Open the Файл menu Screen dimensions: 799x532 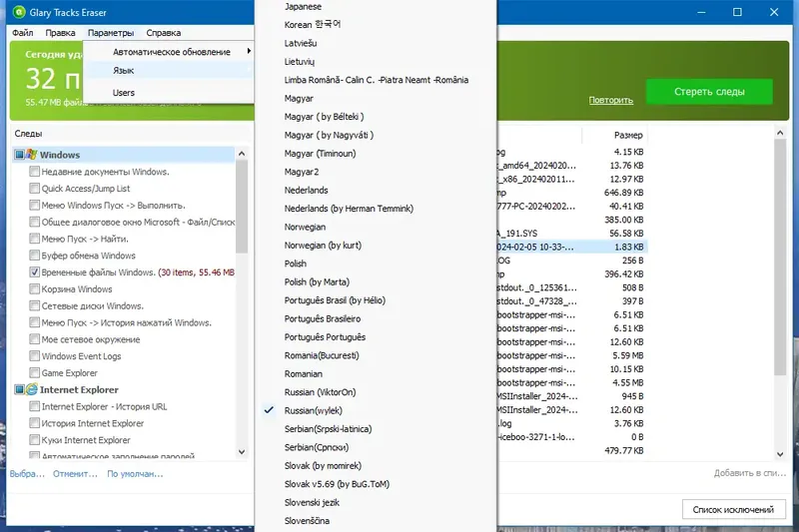click(22, 33)
